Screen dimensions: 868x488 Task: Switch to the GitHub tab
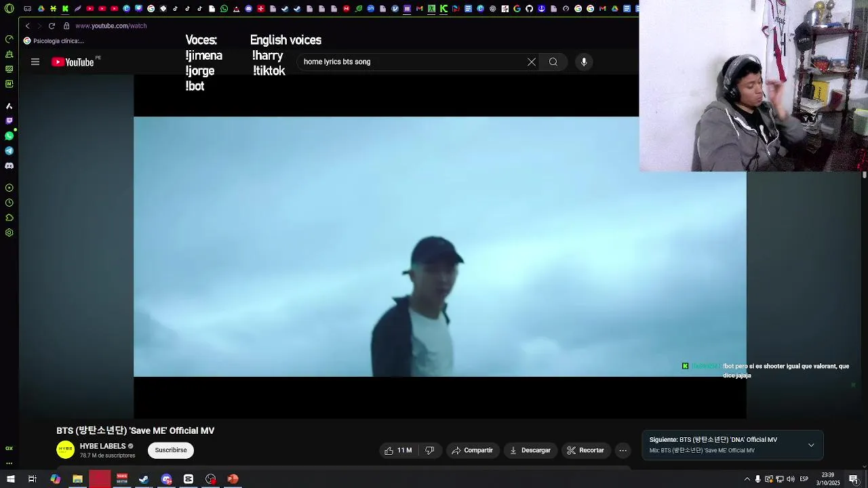(529, 9)
